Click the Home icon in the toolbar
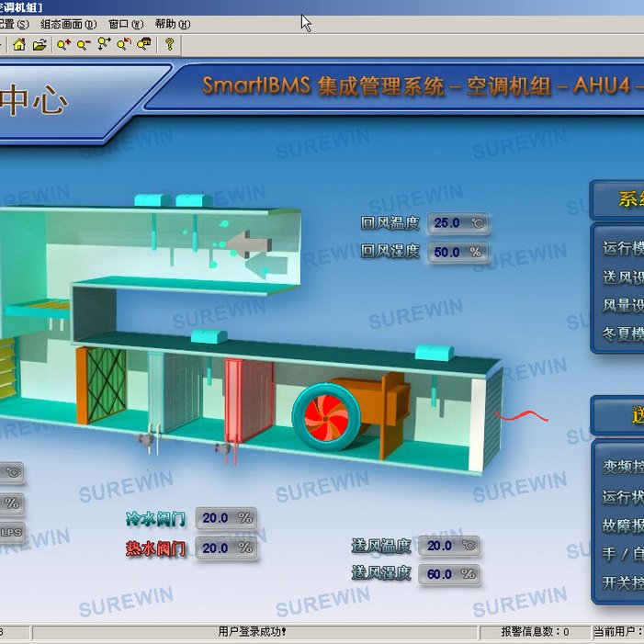The height and width of the screenshot is (644, 644). (19, 44)
